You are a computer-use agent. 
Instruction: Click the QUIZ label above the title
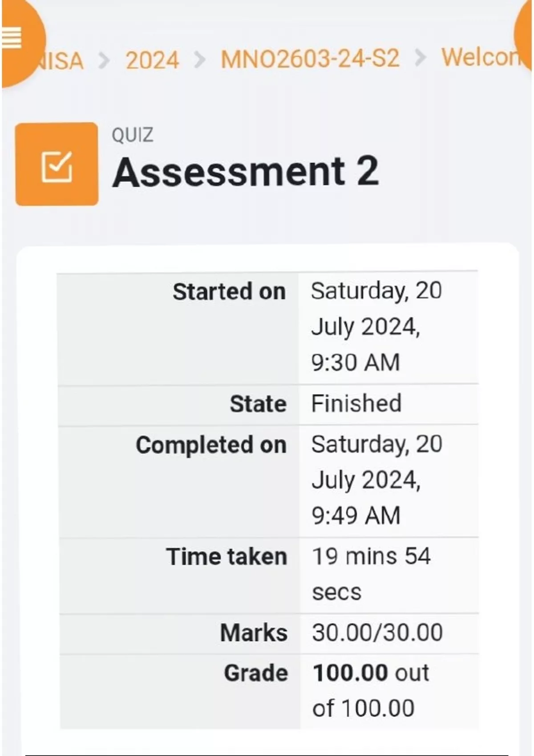pyautogui.click(x=132, y=135)
